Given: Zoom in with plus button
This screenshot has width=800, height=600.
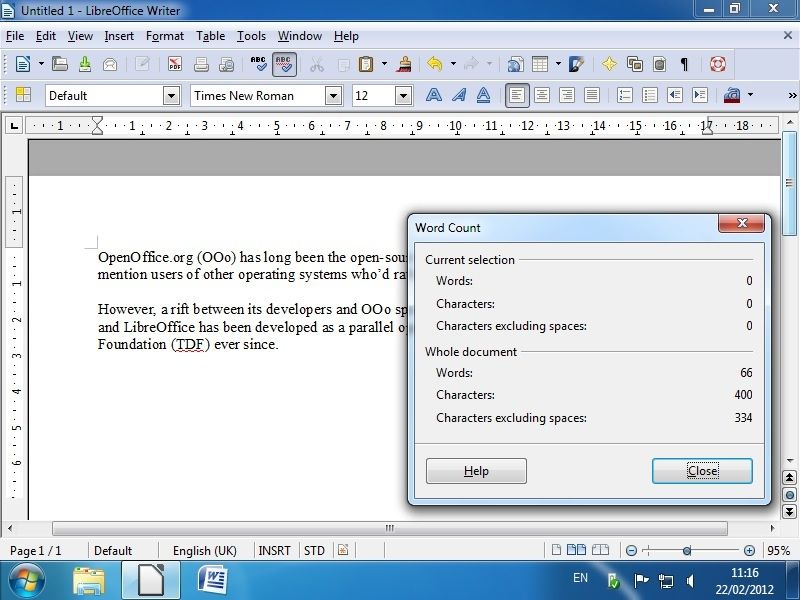Looking at the screenshot, I should tap(749, 551).
